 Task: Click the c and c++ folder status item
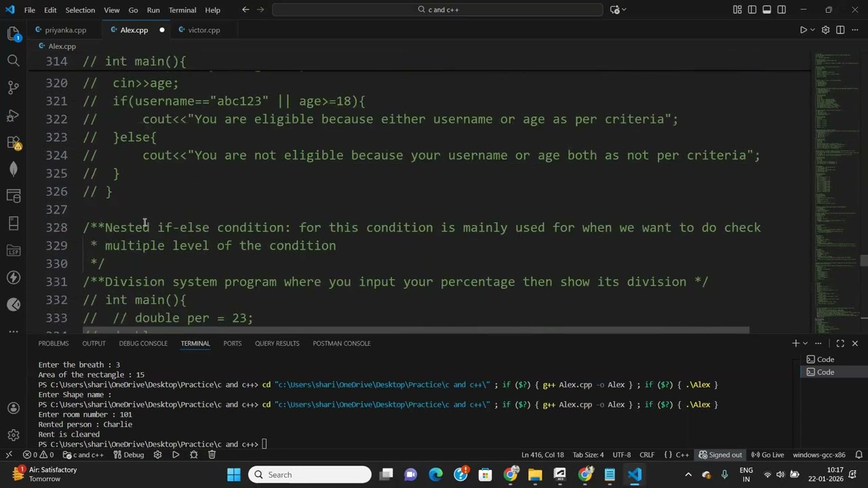83,455
